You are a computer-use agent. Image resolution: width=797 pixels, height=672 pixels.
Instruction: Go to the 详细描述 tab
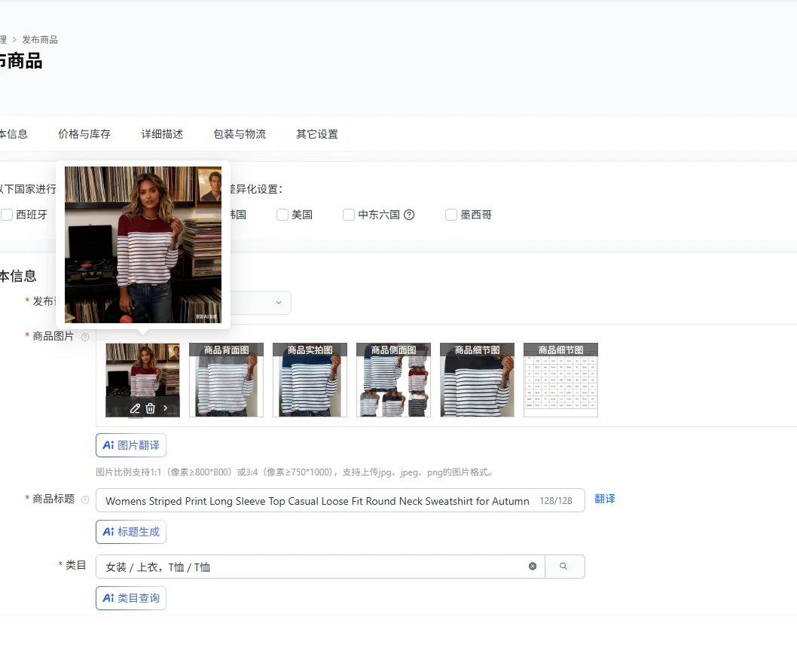(x=162, y=134)
